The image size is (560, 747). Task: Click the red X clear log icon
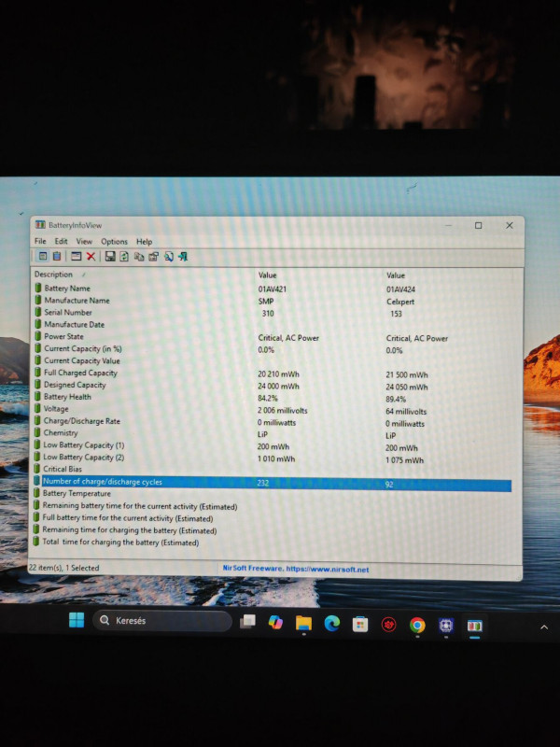pyautogui.click(x=91, y=256)
